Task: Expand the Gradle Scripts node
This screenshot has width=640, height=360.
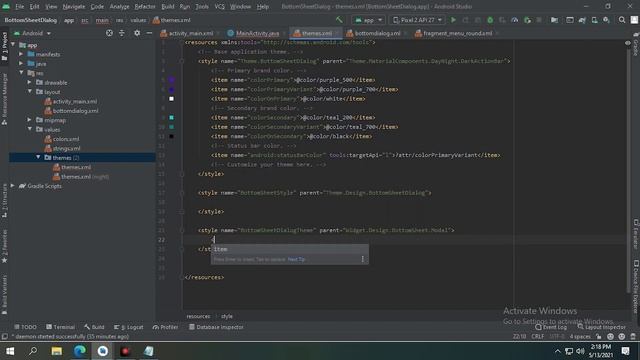Action: pyautogui.click(x=13, y=186)
